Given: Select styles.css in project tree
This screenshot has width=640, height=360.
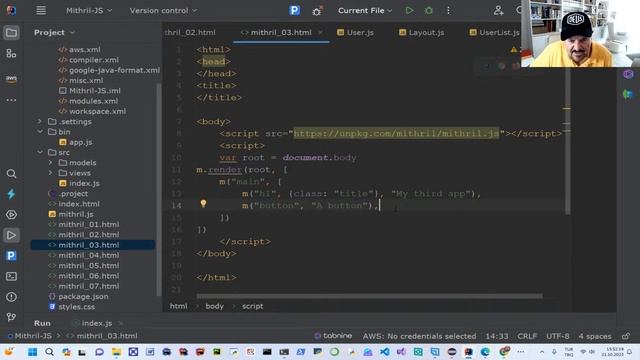Looking at the screenshot, I should [x=76, y=307].
